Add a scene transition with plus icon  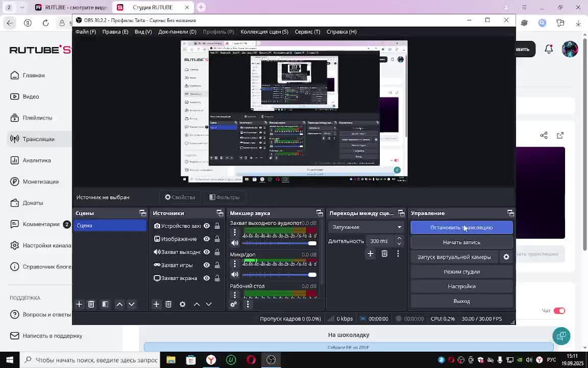370,254
